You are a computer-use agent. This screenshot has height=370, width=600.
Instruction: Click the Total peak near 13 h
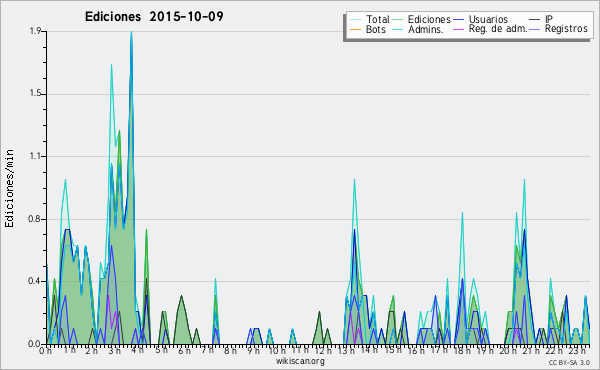coord(354,180)
